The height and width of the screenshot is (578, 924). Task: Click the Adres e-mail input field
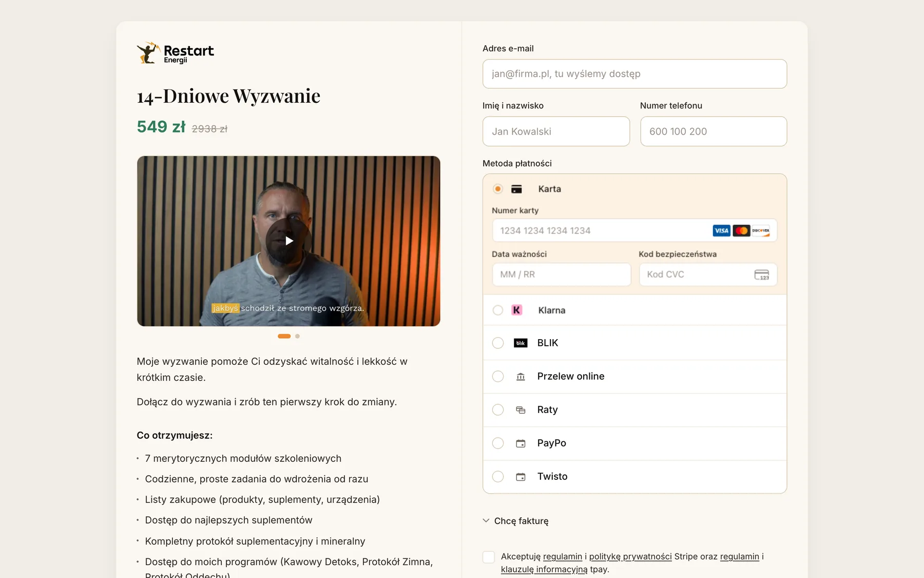pyautogui.click(x=634, y=74)
